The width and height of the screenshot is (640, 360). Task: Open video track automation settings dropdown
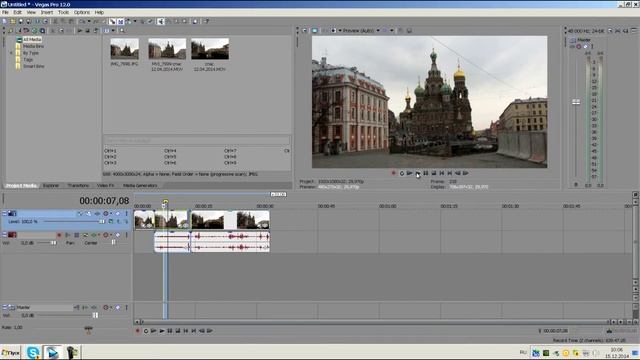click(111, 213)
